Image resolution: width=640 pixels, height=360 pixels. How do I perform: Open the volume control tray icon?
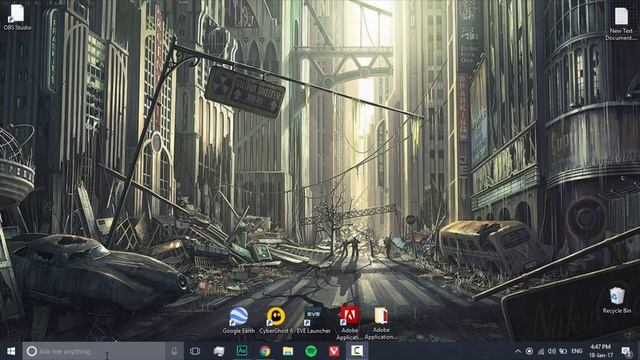coord(552,351)
